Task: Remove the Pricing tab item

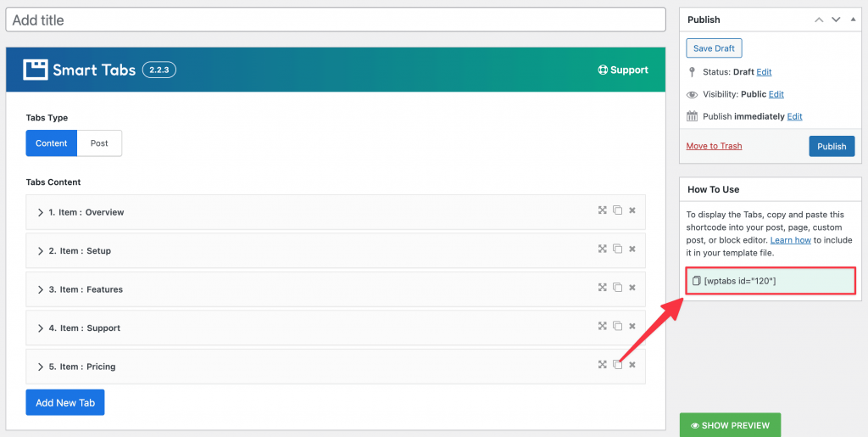Action: pyautogui.click(x=632, y=364)
